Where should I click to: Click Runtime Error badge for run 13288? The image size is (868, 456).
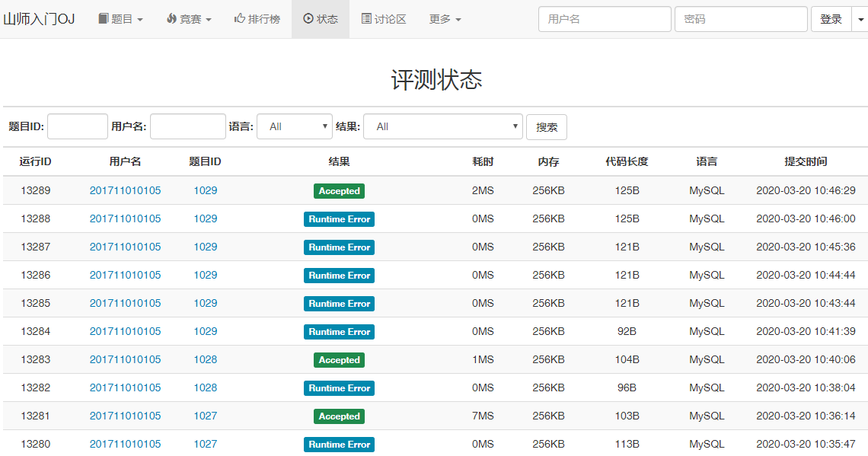[339, 219]
